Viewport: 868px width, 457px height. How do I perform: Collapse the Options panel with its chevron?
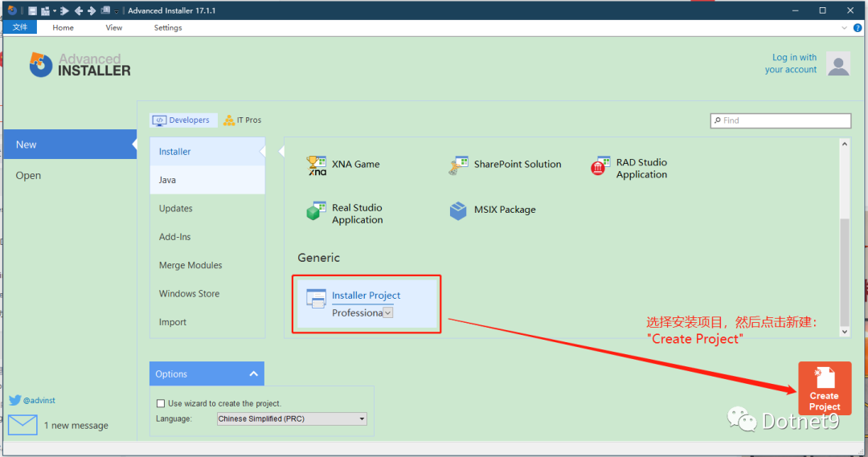point(253,374)
